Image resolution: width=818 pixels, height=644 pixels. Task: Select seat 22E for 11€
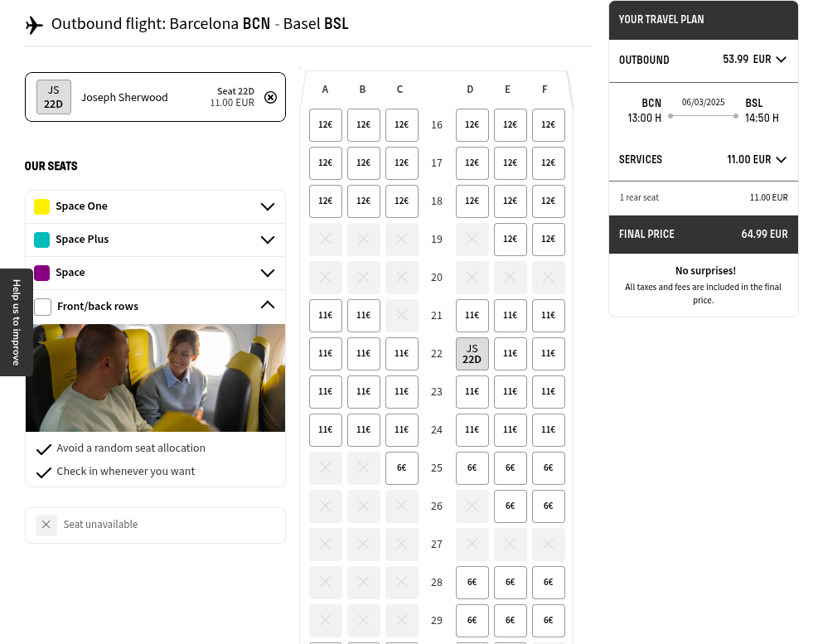(511, 354)
